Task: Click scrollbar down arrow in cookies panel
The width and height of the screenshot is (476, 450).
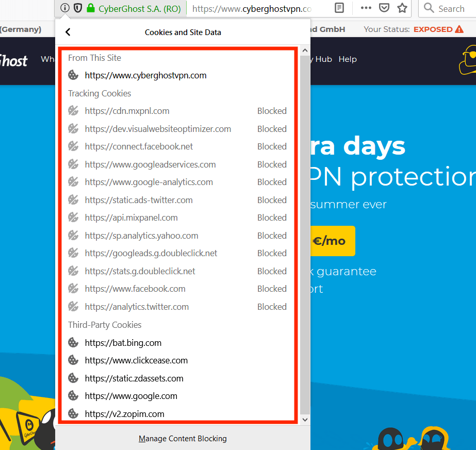Action: (x=305, y=420)
